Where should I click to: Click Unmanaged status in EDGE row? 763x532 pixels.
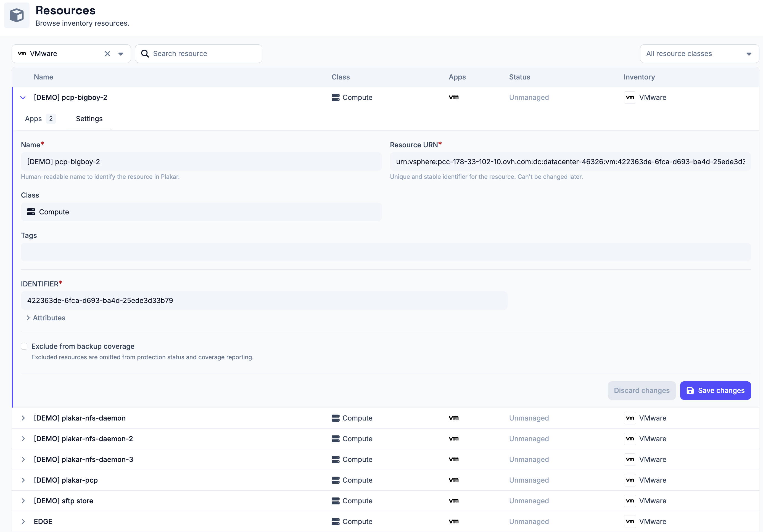click(529, 522)
